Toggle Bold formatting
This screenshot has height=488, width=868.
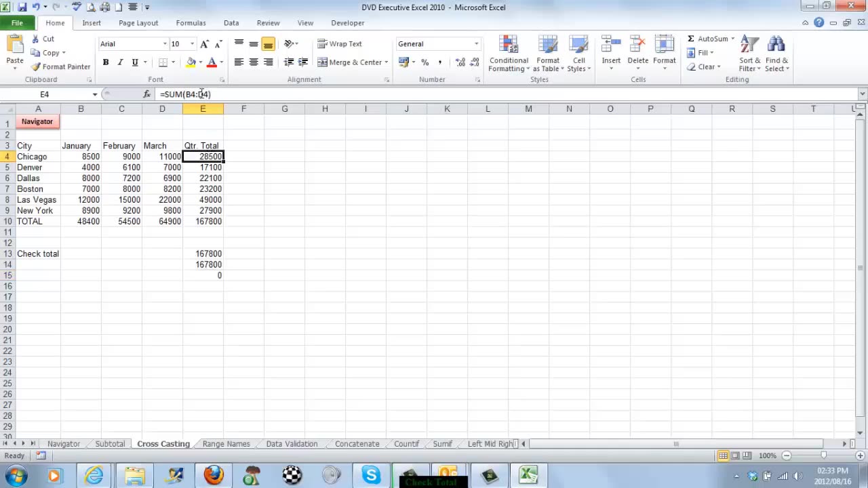coord(106,62)
